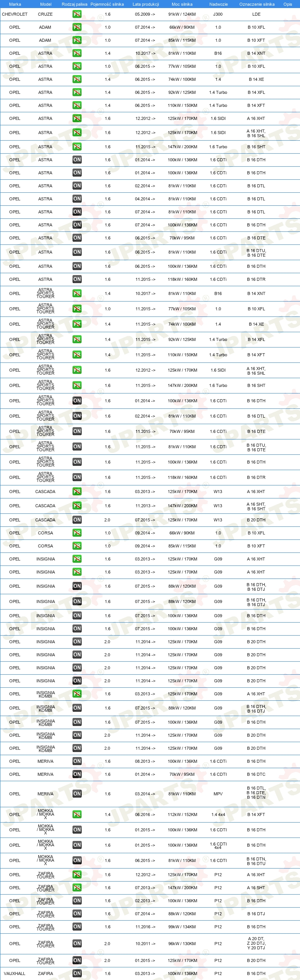The width and height of the screenshot is (300, 980).
Task: Click the Nadwozie column header
Action: pos(219,4)
